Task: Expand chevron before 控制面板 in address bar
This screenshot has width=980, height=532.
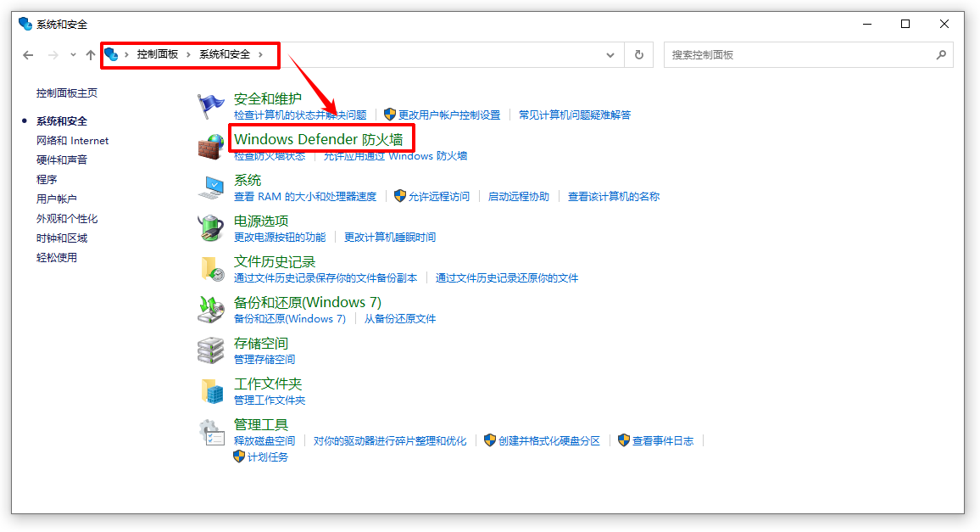Action: click(127, 54)
